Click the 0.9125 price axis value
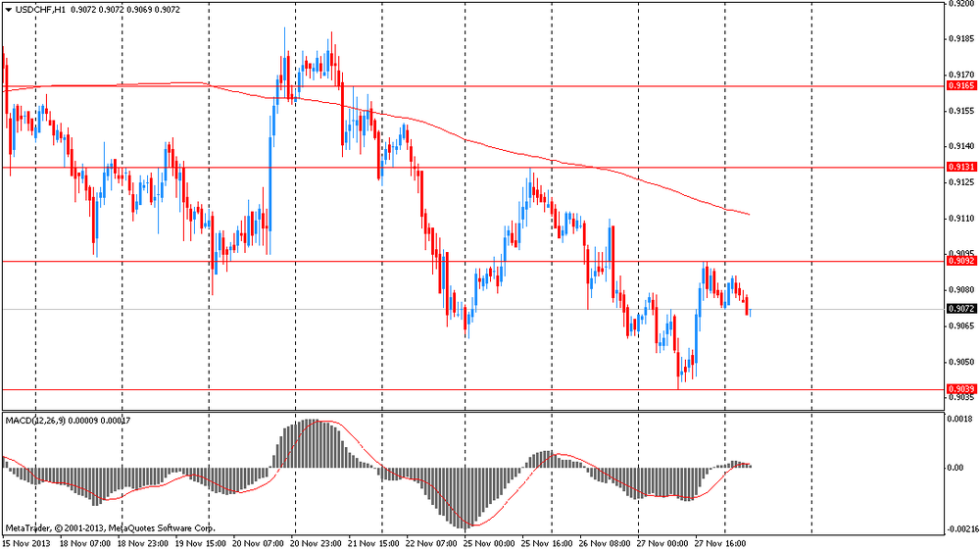Image resolution: width=980 pixels, height=551 pixels. click(x=962, y=182)
